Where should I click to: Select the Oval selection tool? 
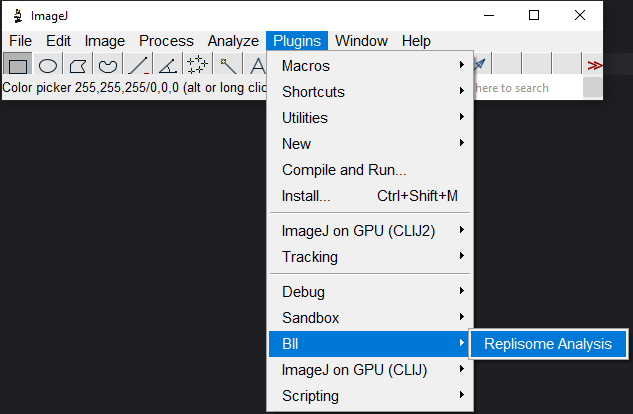click(x=48, y=65)
